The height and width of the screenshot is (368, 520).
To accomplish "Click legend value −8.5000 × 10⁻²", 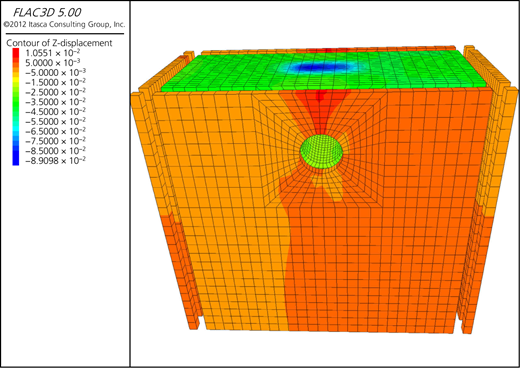I will tap(55, 151).
